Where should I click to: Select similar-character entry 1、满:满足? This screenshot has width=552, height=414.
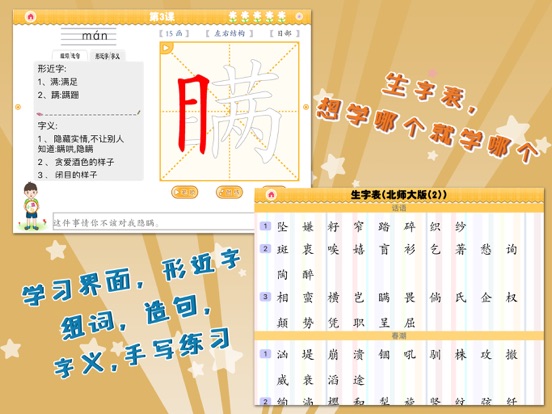pyautogui.click(x=58, y=82)
